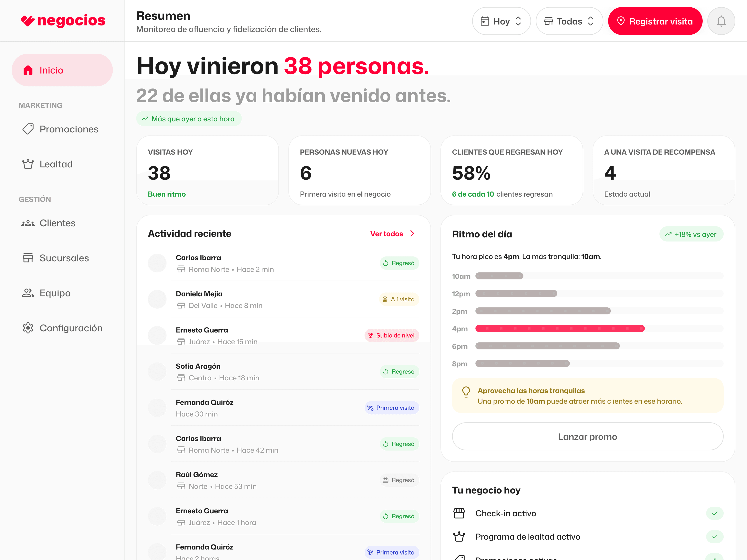Click the negocios heart logo
The width and height of the screenshot is (747, 560).
click(28, 21)
